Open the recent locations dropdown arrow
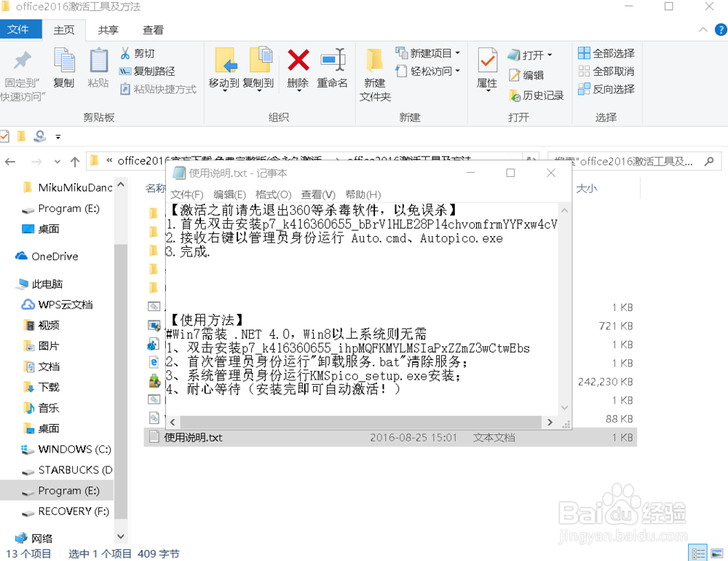Image resolution: width=728 pixels, height=561 pixels. [x=57, y=162]
